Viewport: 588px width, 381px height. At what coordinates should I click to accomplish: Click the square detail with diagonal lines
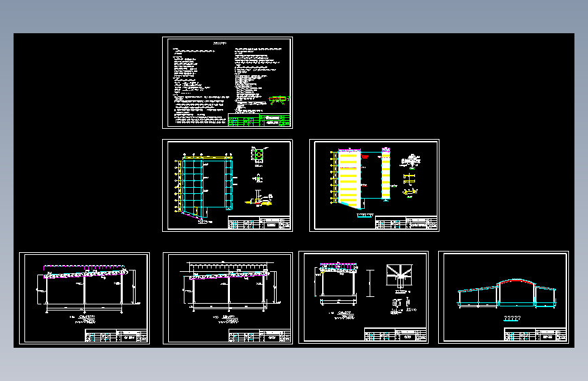point(399,275)
